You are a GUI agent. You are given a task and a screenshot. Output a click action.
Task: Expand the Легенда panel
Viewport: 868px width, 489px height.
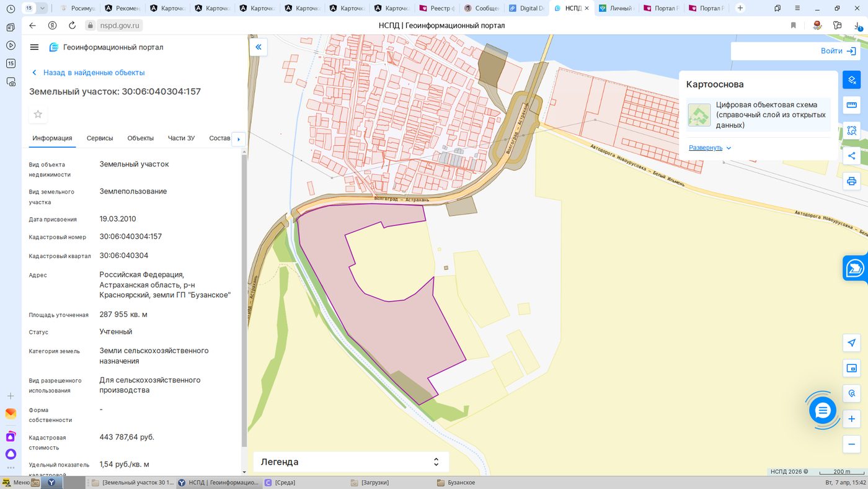pyautogui.click(x=350, y=462)
